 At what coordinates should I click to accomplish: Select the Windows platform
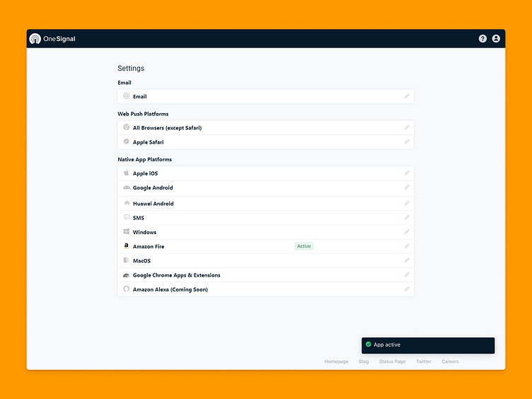(x=266, y=232)
